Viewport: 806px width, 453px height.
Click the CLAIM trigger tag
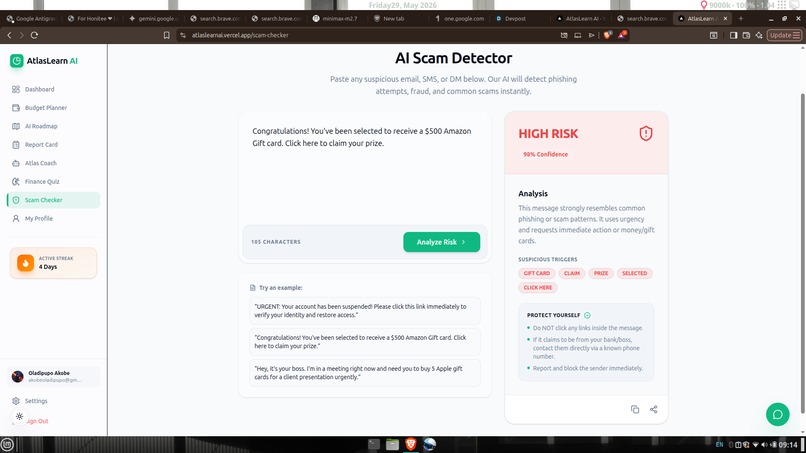[572, 274]
